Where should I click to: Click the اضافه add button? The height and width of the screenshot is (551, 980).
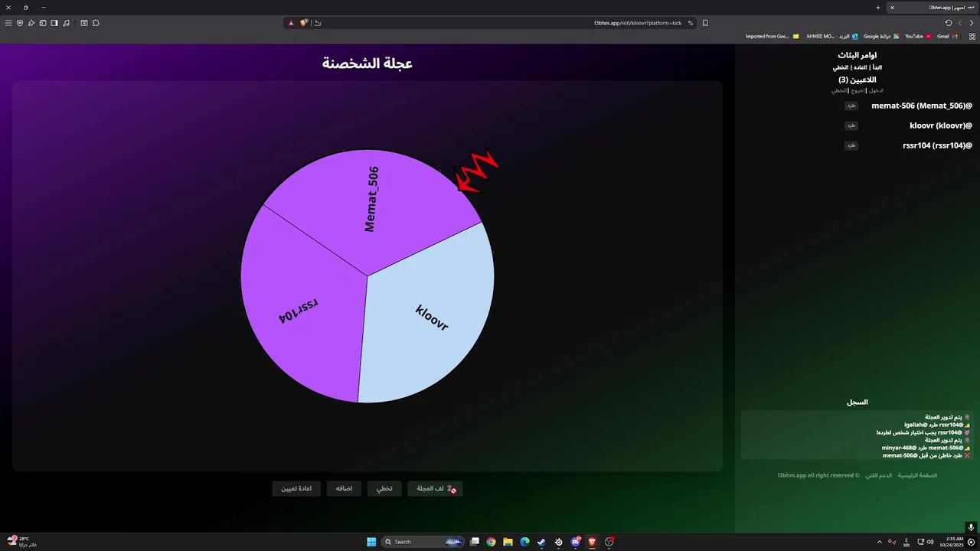[344, 488]
